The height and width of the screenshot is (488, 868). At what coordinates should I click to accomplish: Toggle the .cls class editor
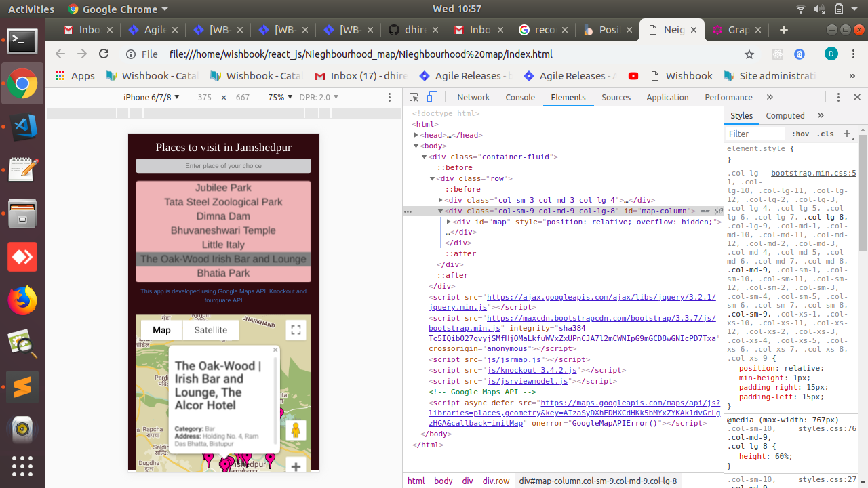tap(825, 134)
